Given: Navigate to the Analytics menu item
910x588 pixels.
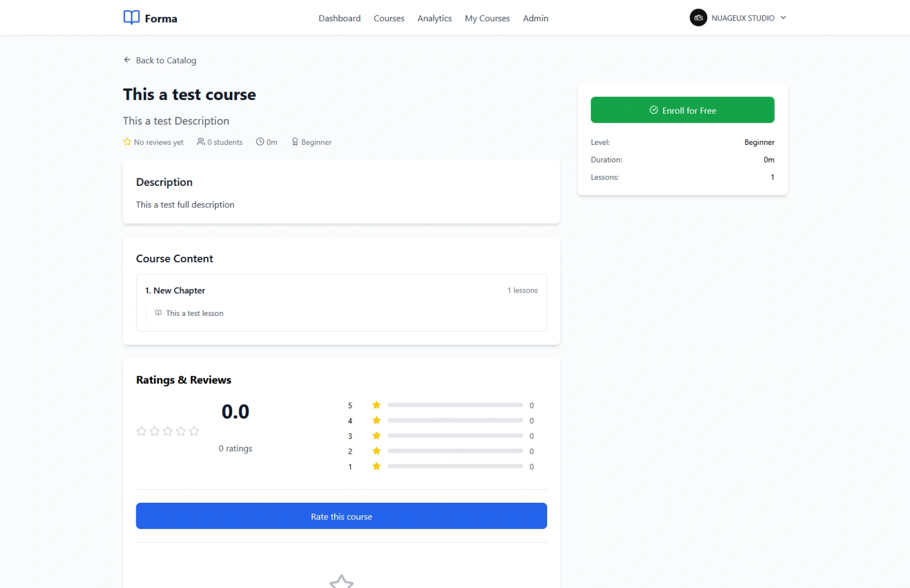Looking at the screenshot, I should point(434,18).
